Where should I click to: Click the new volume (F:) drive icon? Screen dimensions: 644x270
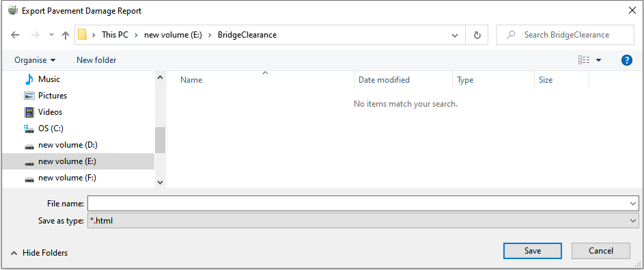(29, 179)
